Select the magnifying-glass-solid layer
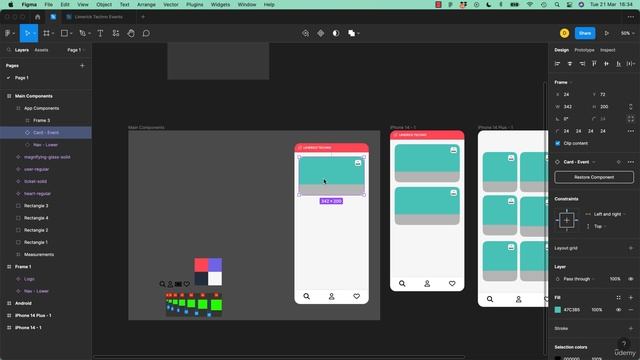 coord(46,157)
